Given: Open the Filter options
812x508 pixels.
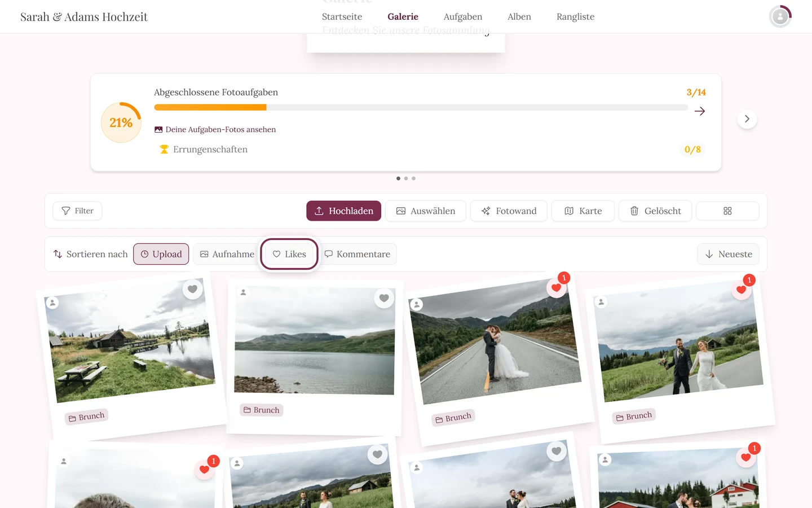Looking at the screenshot, I should click(x=77, y=211).
